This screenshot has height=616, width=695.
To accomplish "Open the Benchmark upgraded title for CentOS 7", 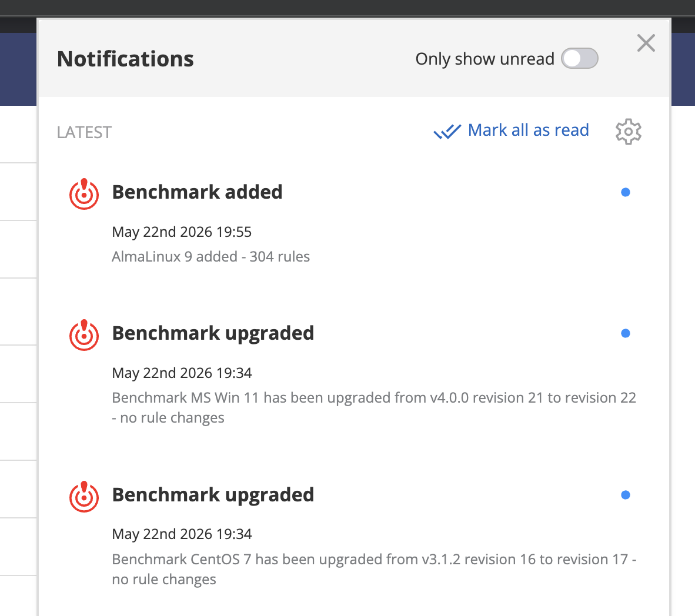I will (213, 496).
